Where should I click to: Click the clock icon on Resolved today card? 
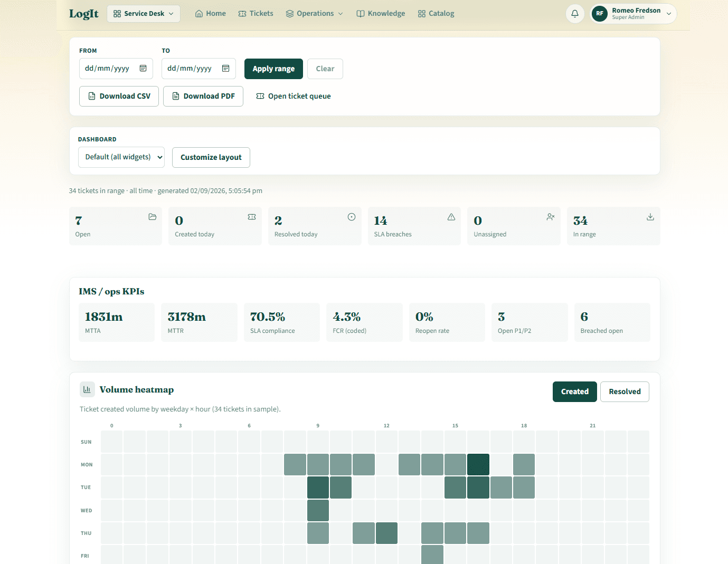(x=352, y=217)
